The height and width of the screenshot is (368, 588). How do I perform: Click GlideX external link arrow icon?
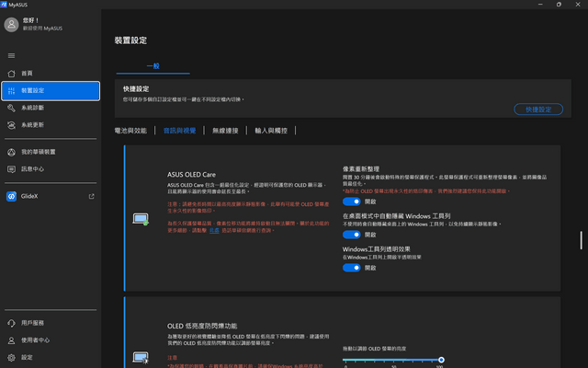click(91, 196)
